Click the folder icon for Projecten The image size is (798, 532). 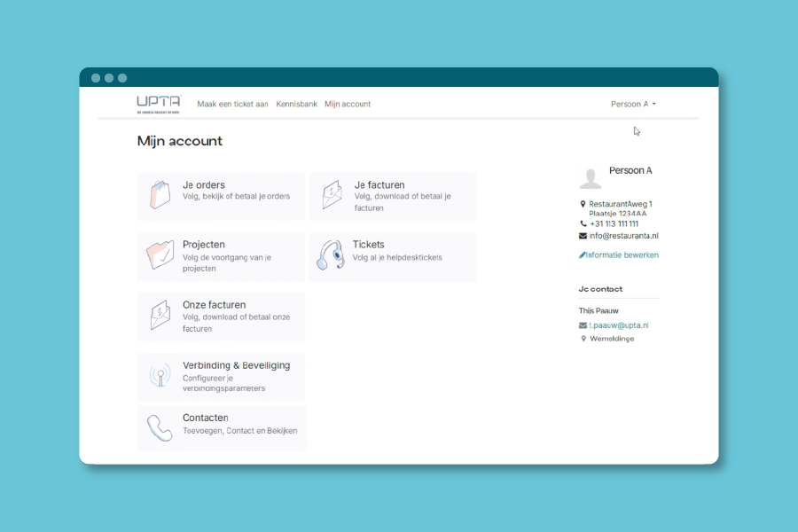point(160,255)
